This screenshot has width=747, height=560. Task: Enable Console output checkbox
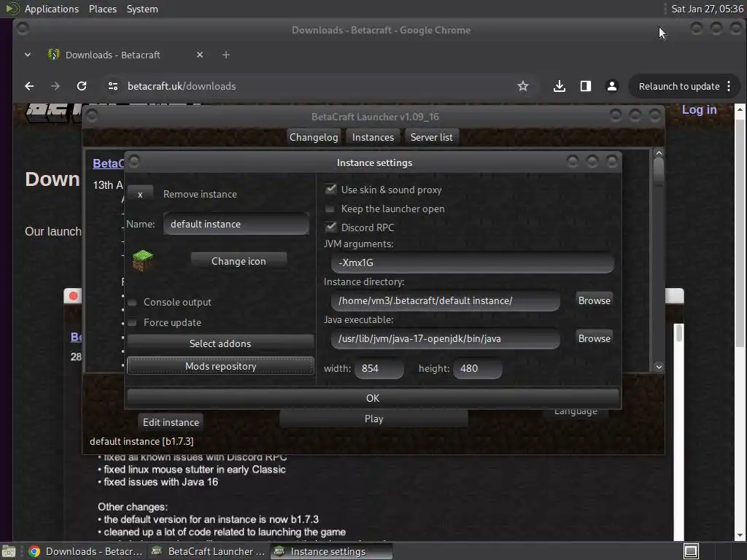pyautogui.click(x=133, y=303)
